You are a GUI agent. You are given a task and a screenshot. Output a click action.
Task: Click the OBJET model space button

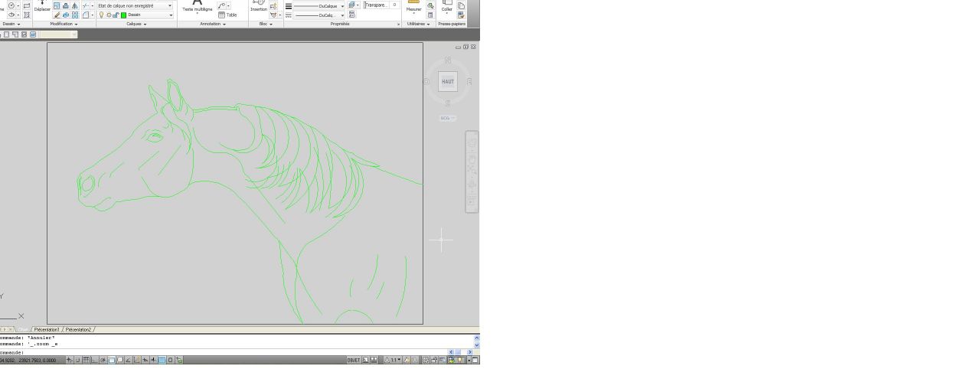click(353, 360)
